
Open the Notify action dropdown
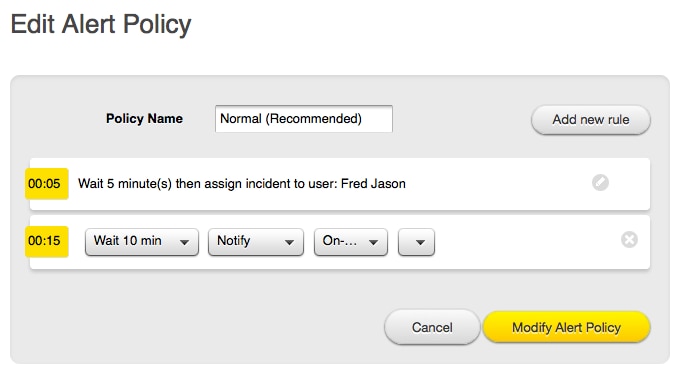(x=256, y=242)
